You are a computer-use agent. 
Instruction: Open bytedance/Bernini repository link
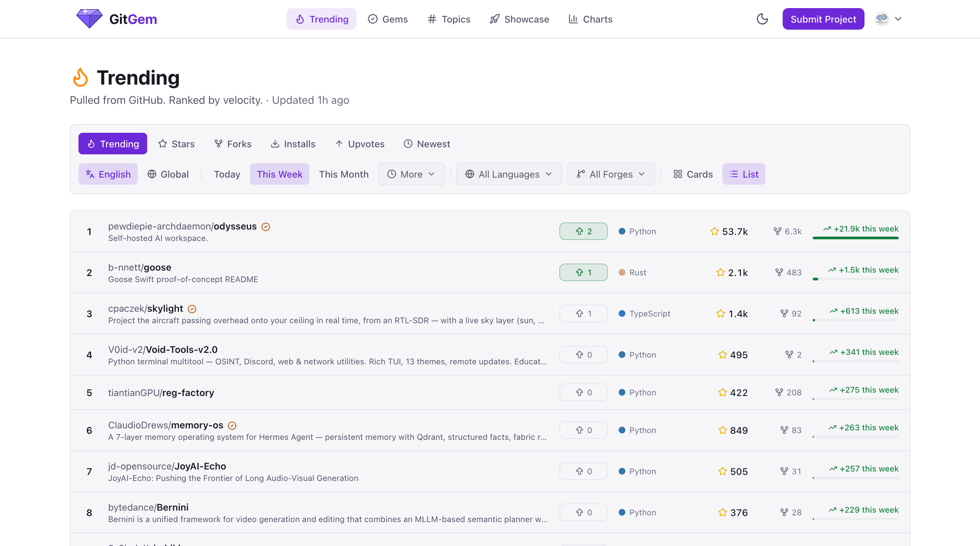149,507
